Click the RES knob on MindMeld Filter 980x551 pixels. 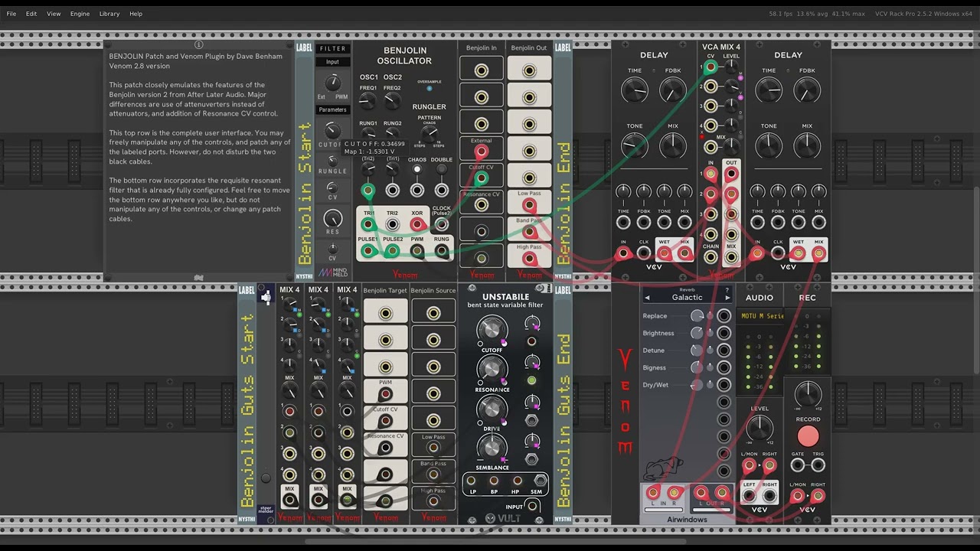point(332,220)
